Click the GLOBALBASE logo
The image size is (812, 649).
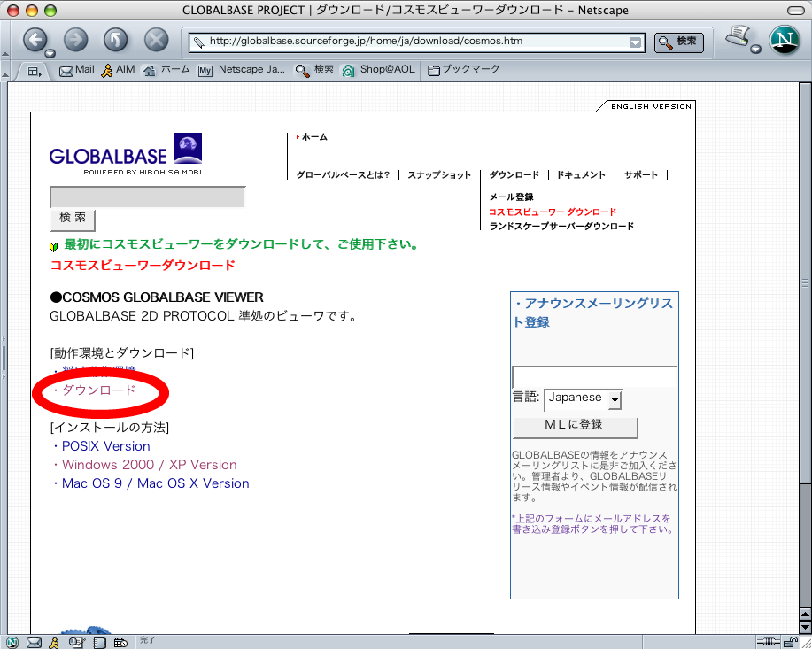tap(126, 154)
